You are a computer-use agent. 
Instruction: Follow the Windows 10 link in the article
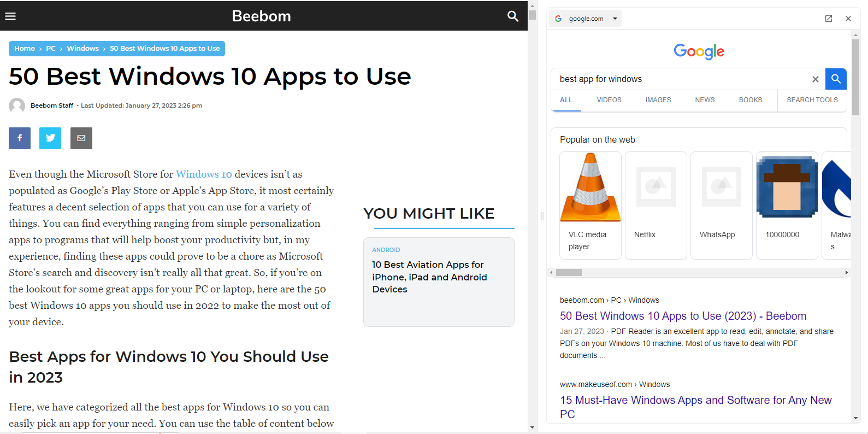(x=204, y=174)
